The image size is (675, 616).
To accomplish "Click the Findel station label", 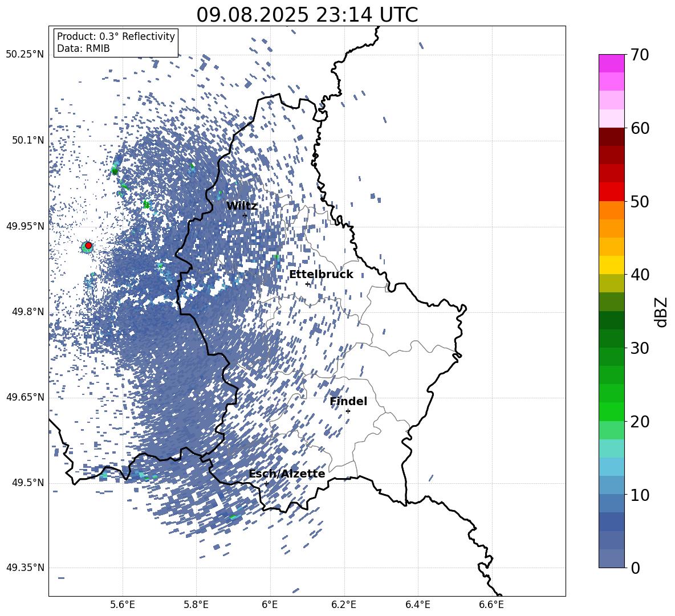I will [x=348, y=401].
